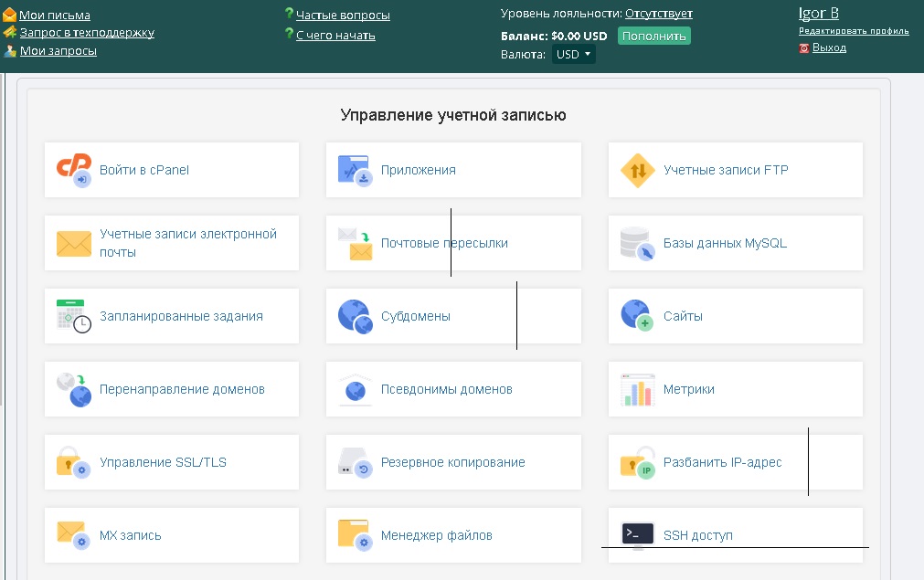Open the USD currency dropdown
This screenshot has width=924, height=580.
click(x=574, y=55)
